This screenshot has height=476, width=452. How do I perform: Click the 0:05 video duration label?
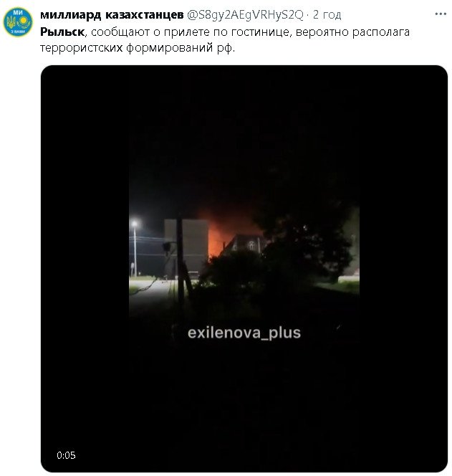66,455
